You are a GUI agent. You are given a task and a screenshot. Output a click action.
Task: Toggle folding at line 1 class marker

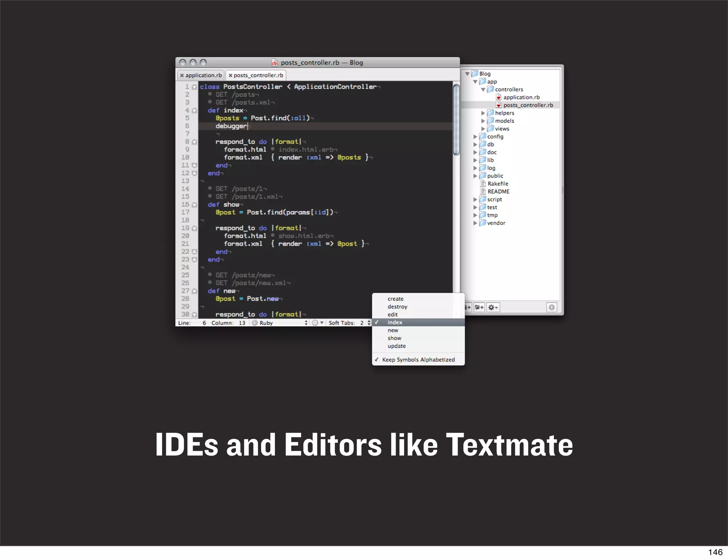click(x=194, y=87)
